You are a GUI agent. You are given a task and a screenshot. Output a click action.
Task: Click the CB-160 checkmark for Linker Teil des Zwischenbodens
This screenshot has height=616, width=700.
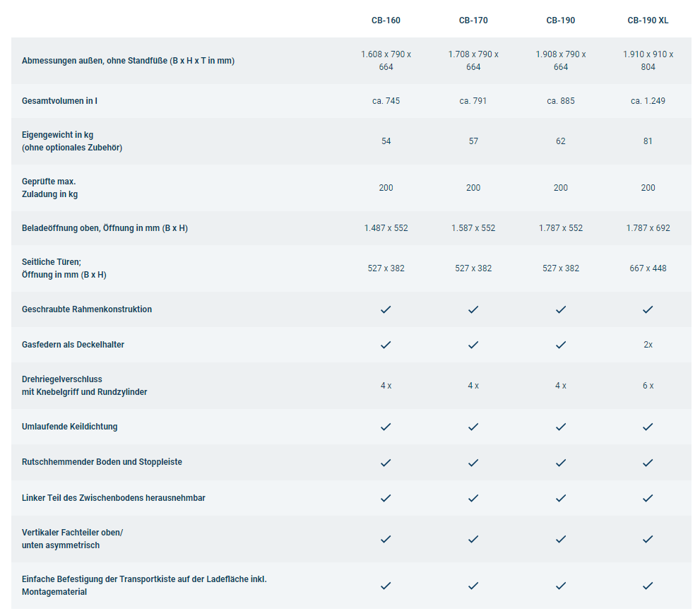pyautogui.click(x=386, y=498)
